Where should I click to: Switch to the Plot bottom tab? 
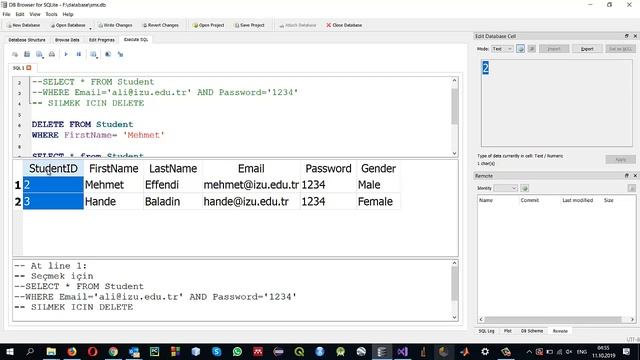(507, 331)
